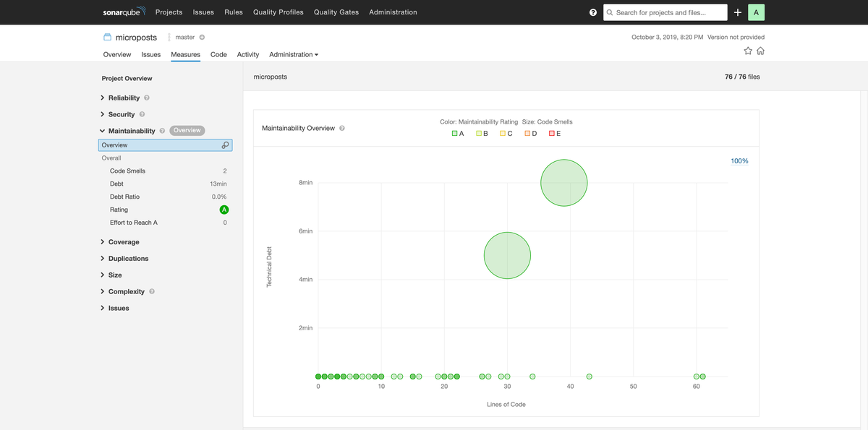Open Rules in top navigation
The width and height of the screenshot is (868, 430).
[x=234, y=12]
